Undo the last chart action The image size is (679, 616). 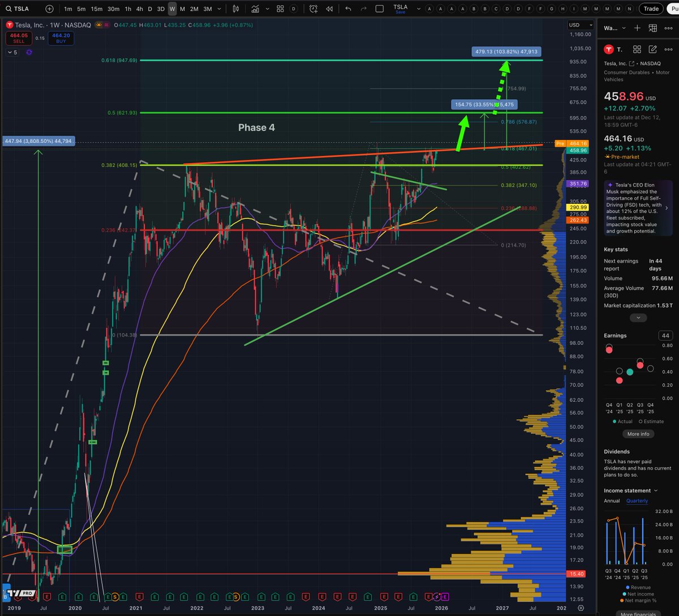(348, 8)
